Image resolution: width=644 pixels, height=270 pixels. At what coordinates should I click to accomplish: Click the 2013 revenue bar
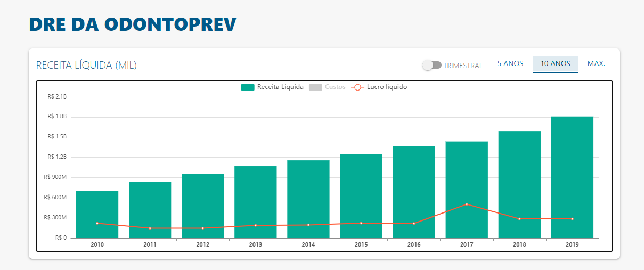click(x=255, y=202)
